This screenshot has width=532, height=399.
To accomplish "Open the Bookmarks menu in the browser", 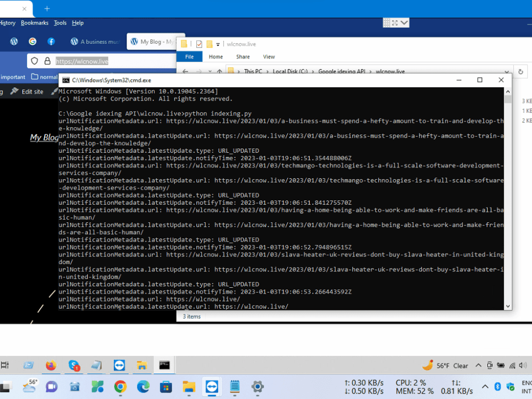I will (34, 22).
